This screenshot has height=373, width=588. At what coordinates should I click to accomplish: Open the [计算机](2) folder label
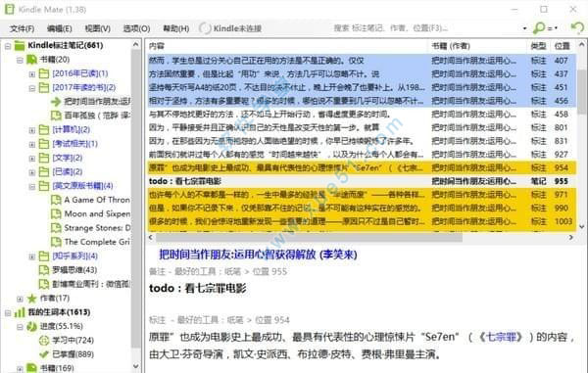(x=71, y=129)
